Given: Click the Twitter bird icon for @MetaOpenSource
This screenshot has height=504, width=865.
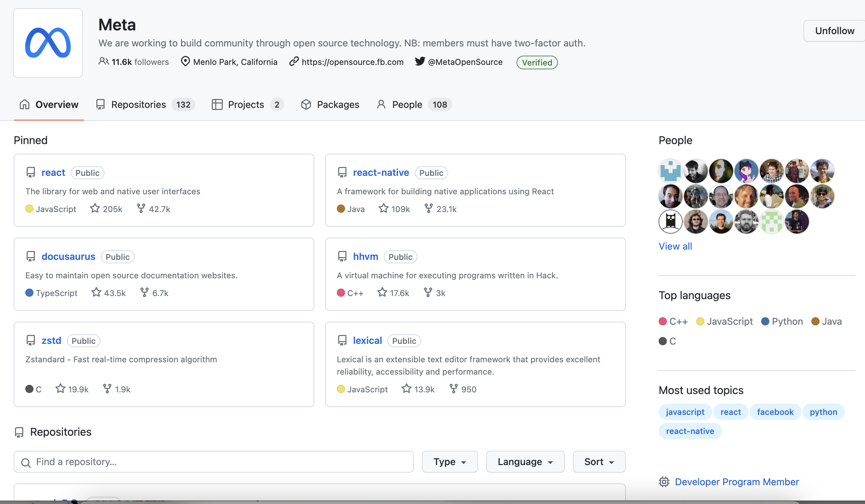Looking at the screenshot, I should tap(420, 61).
